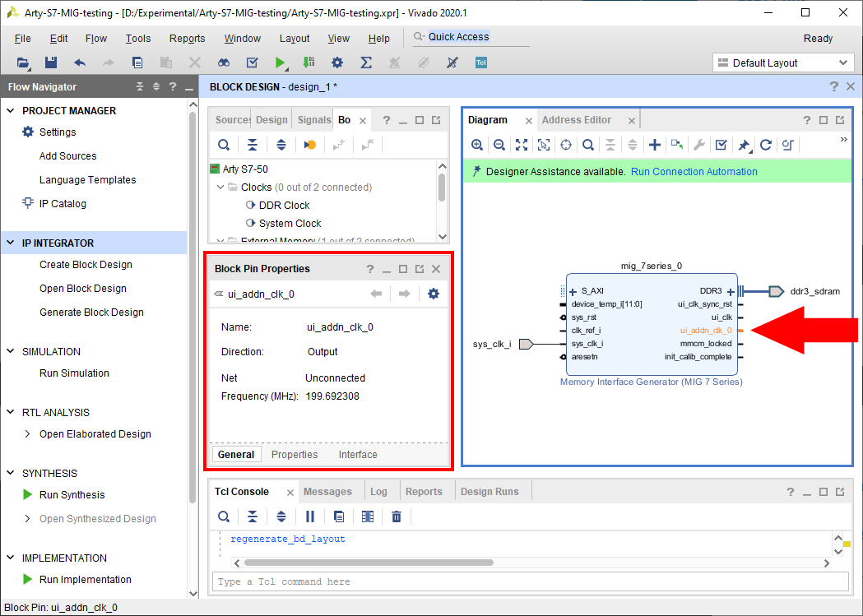
Task: Copy icon in Tcl Console toolbar
Action: (x=339, y=516)
